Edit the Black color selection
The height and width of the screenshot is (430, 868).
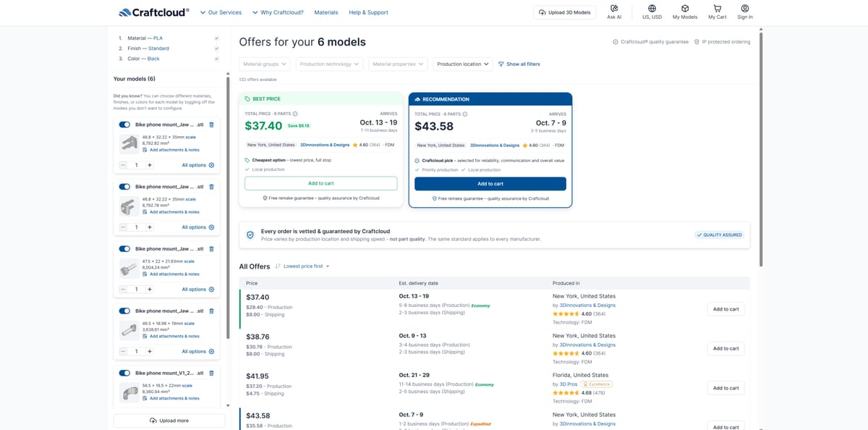tap(153, 59)
